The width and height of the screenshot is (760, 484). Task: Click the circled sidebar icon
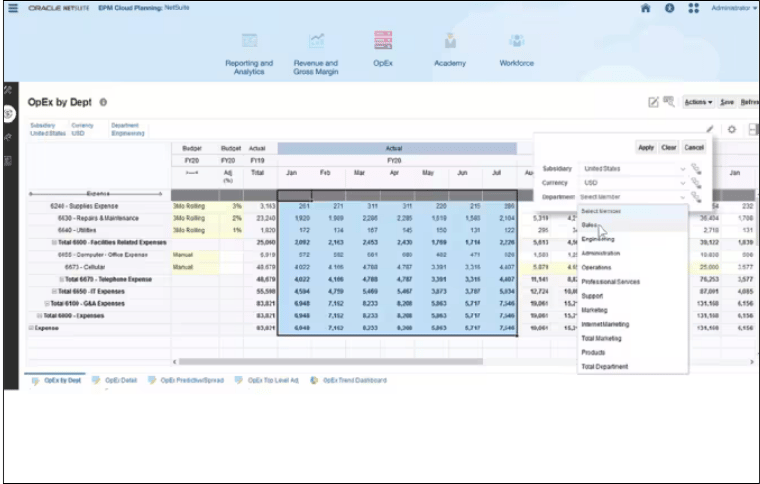tap(8, 114)
